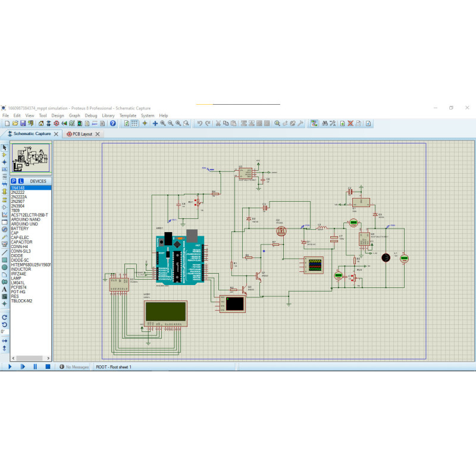Open the Library menu
The width and height of the screenshot is (476, 476).
pyautogui.click(x=108, y=115)
